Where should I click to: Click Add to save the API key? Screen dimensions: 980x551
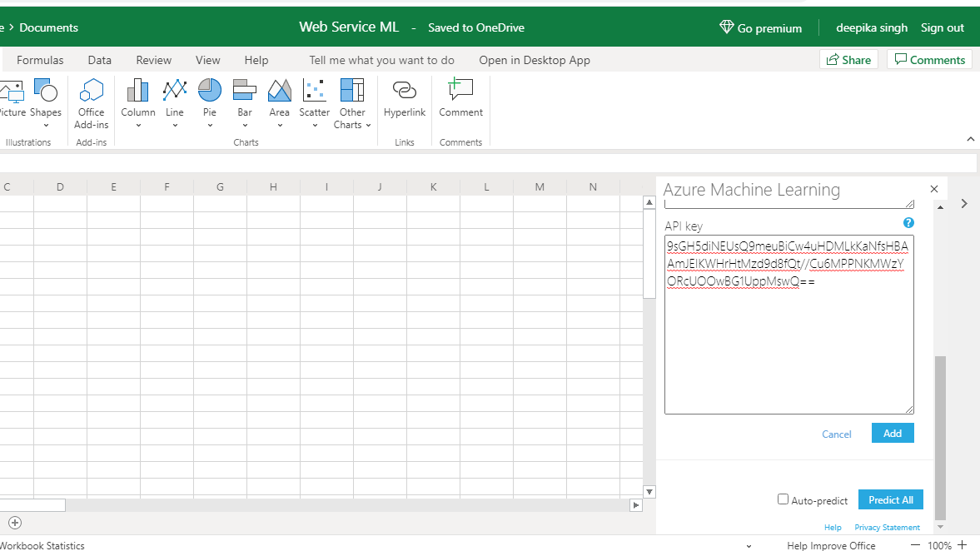[893, 433]
